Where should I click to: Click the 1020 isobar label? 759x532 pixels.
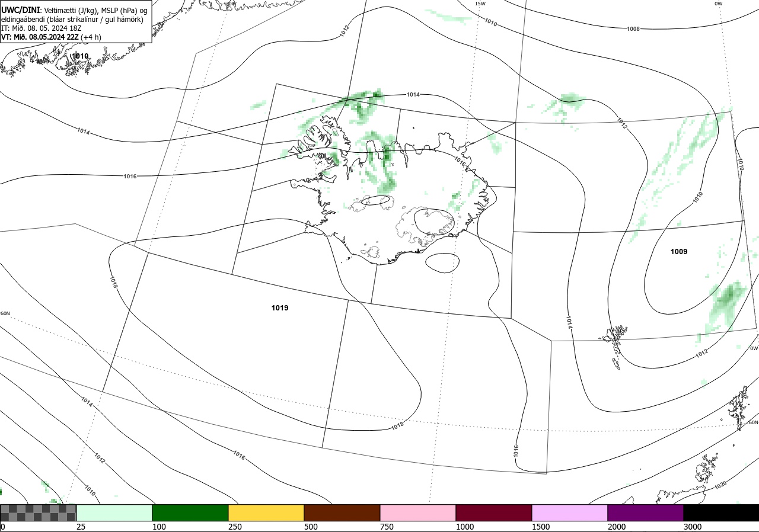(720, 485)
